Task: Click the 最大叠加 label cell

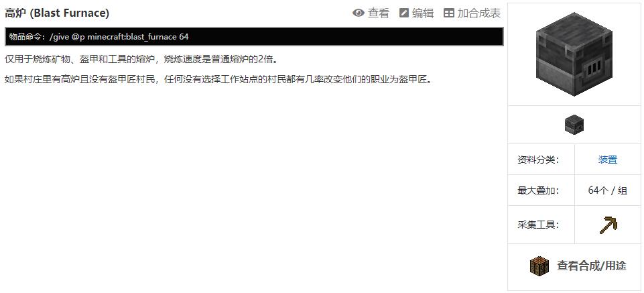Action: point(541,190)
